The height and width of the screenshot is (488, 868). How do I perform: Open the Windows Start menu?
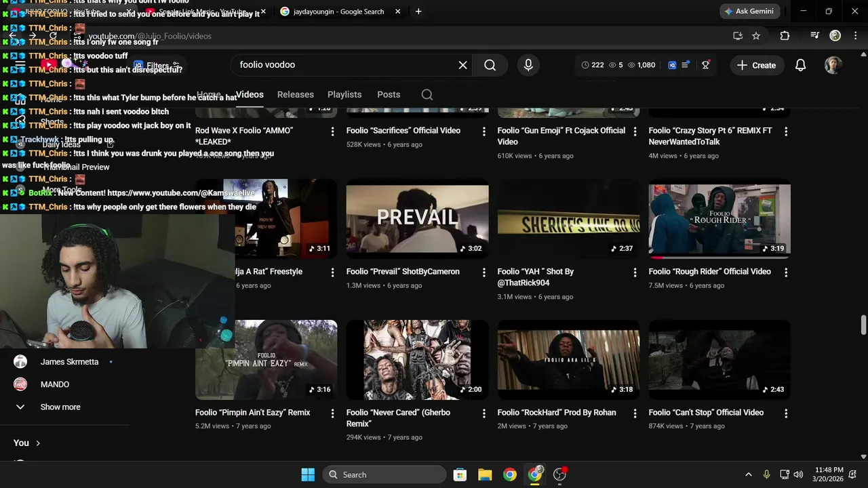click(x=308, y=474)
